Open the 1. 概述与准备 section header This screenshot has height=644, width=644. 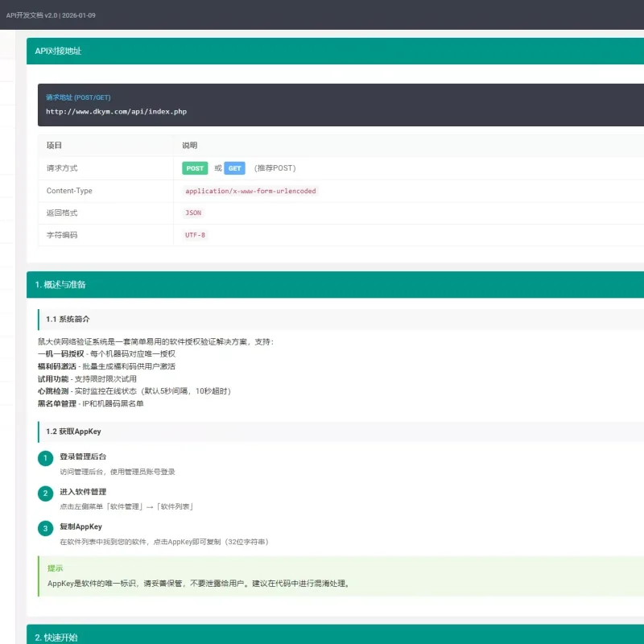[x=335, y=284]
